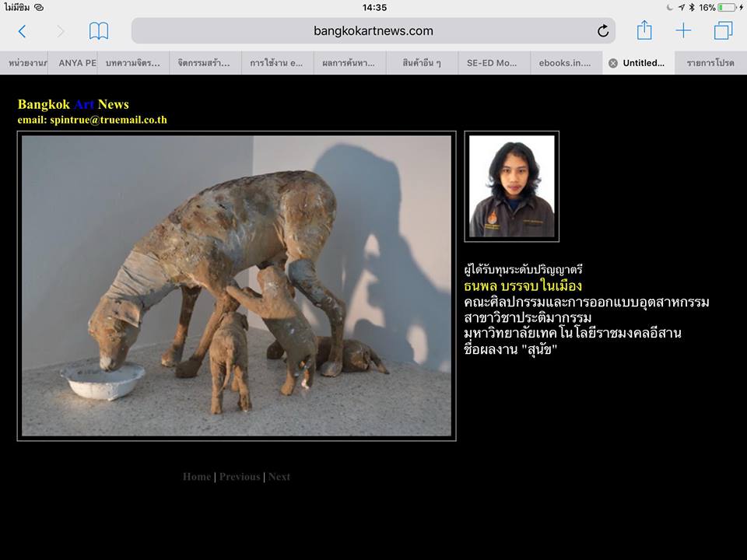Open the bookmarks book icon
The height and width of the screenshot is (560, 747).
pos(99,31)
